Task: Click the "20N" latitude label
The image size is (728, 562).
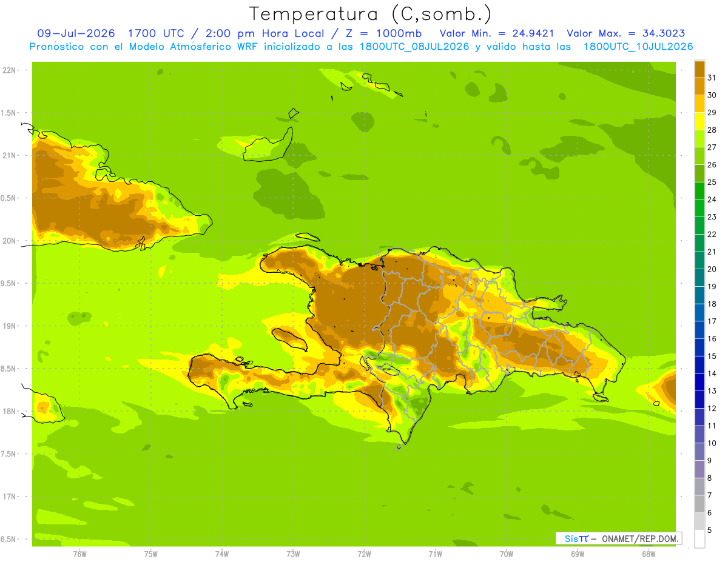Action: pos(9,241)
